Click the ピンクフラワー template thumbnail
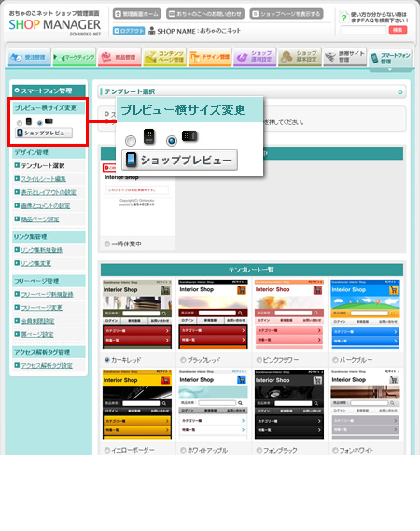The image size is (420, 531). click(289, 314)
